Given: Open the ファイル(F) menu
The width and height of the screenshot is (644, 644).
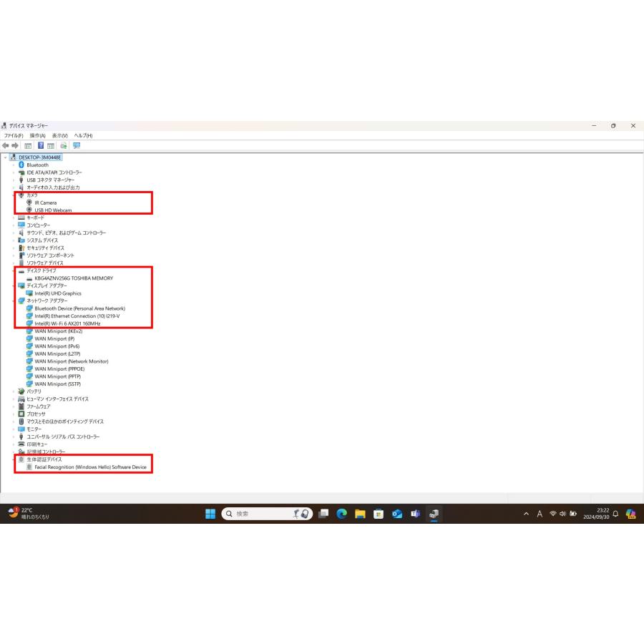Looking at the screenshot, I should coord(14,135).
